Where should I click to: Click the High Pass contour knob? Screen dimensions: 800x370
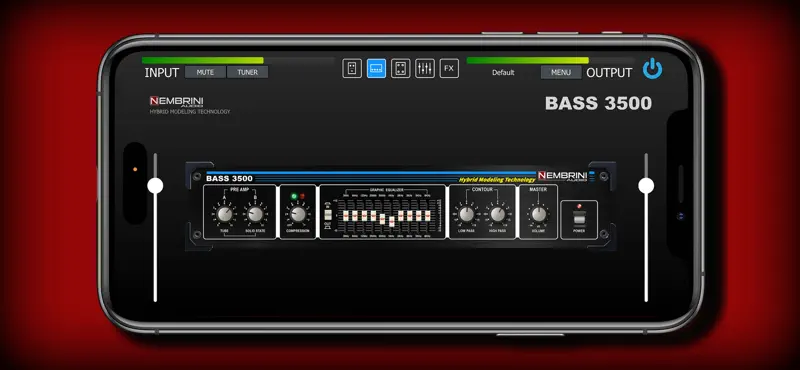[x=497, y=214]
